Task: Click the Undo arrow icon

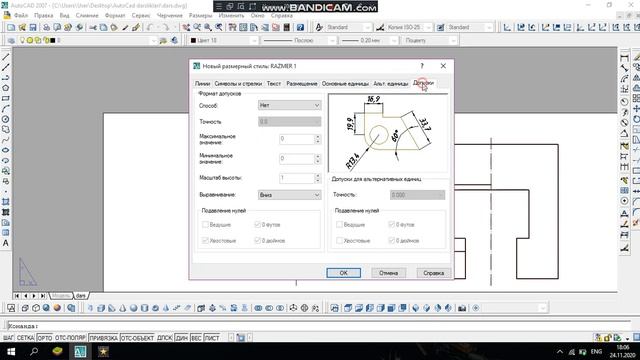Action: 150,27
